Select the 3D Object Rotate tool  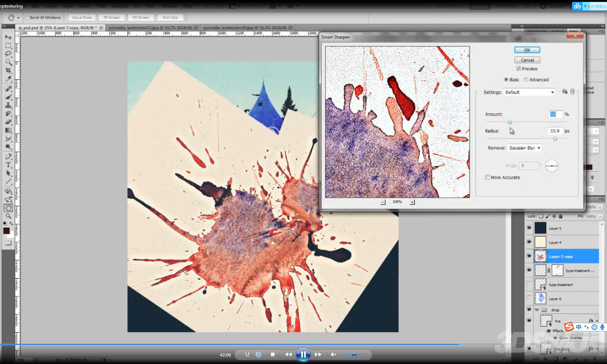pos(8,191)
